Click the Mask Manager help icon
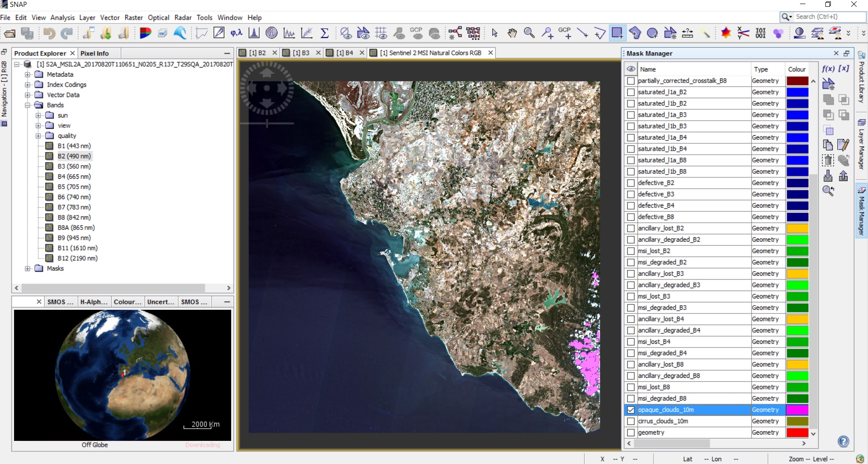Viewport: 868px width, 464px height. click(844, 441)
